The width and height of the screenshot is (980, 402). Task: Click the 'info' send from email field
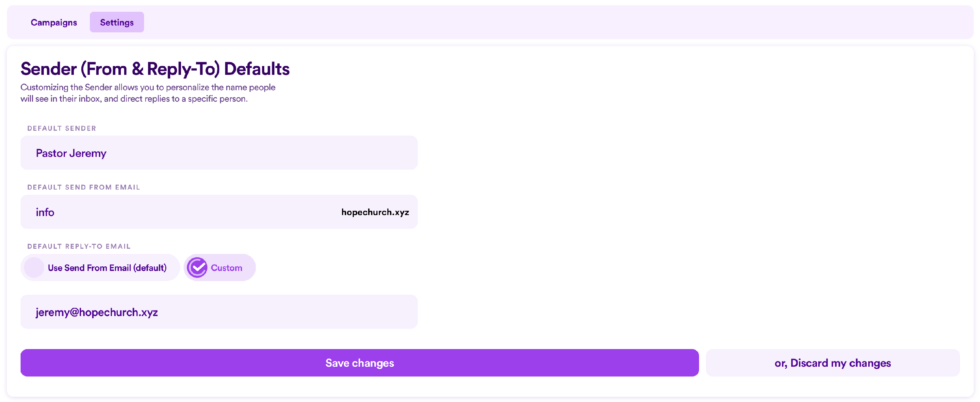(x=171, y=212)
